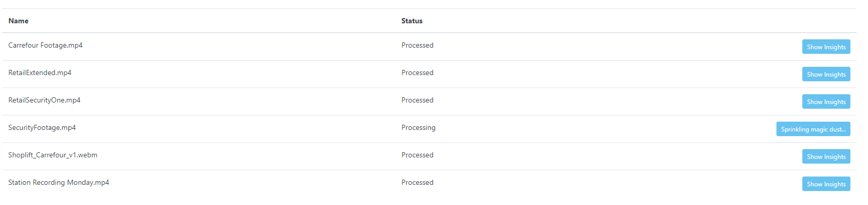
Task: Select the Carrefour Footage.mp4 file name
Action: point(46,45)
